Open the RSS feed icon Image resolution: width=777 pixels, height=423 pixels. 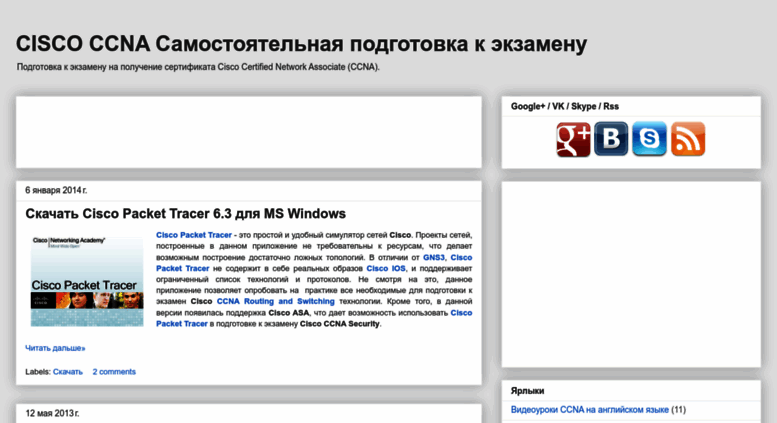(x=688, y=139)
